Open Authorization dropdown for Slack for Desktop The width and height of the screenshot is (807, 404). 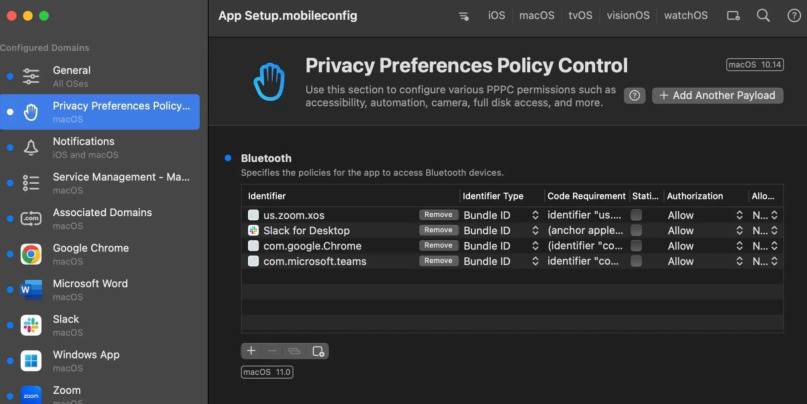pos(705,230)
